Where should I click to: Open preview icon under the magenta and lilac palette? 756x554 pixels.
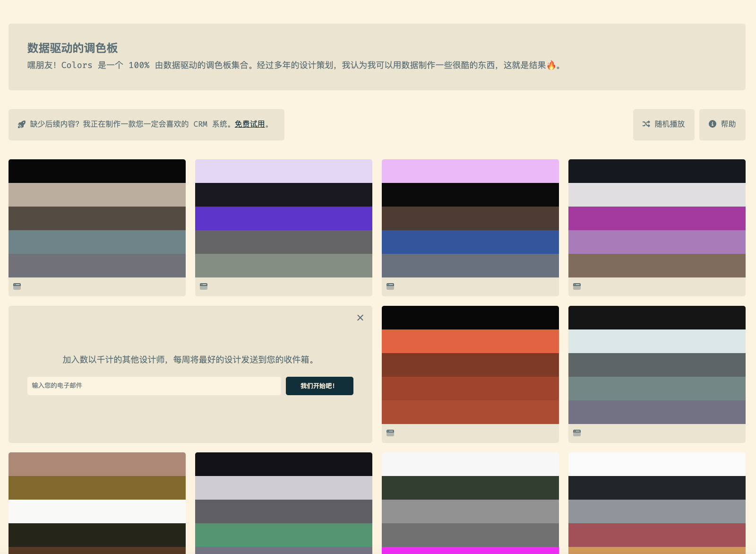pos(577,286)
